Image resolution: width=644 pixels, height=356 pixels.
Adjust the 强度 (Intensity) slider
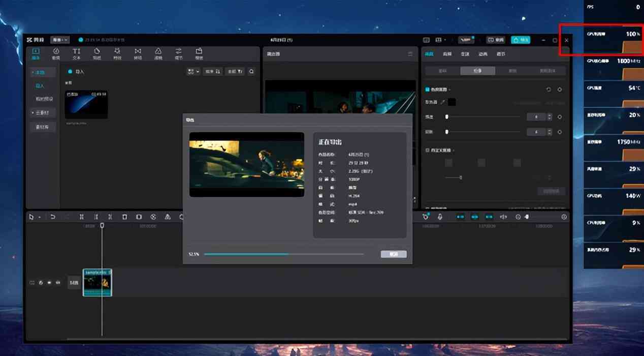tap(483, 117)
